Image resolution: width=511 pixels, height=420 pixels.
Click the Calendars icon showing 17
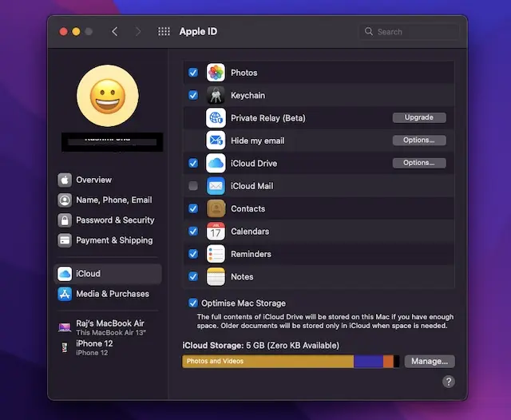point(216,231)
